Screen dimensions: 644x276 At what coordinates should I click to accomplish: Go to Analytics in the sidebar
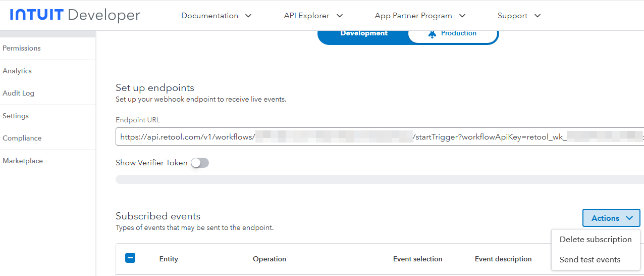click(17, 71)
